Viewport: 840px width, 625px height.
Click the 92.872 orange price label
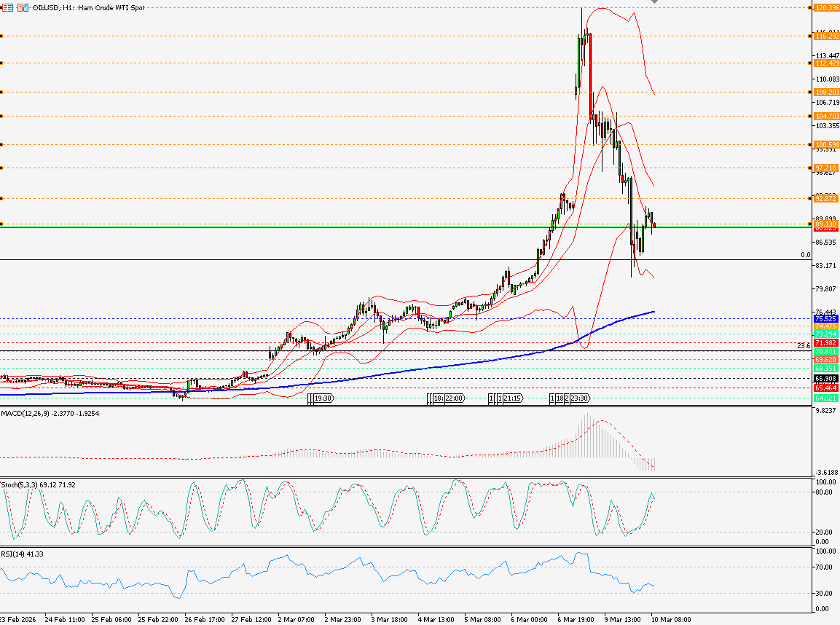coord(827,198)
